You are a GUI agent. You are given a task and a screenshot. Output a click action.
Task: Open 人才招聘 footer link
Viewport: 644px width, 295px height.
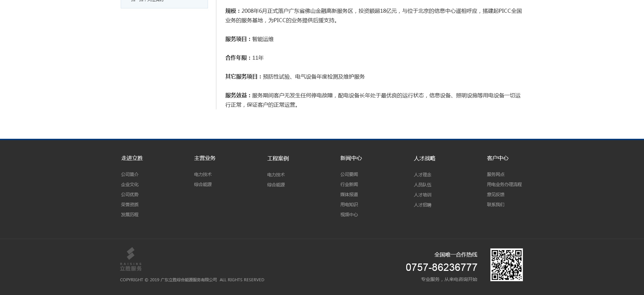pyautogui.click(x=423, y=205)
